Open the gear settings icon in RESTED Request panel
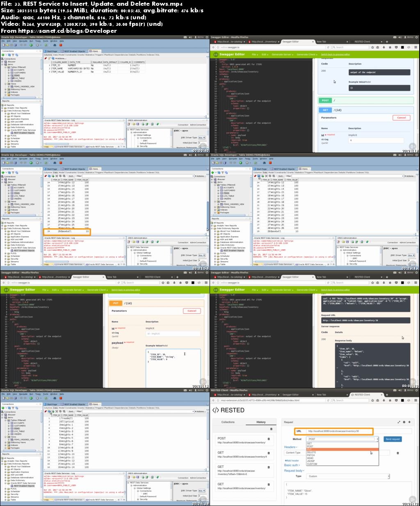This screenshot has height=506, width=420. (404, 422)
